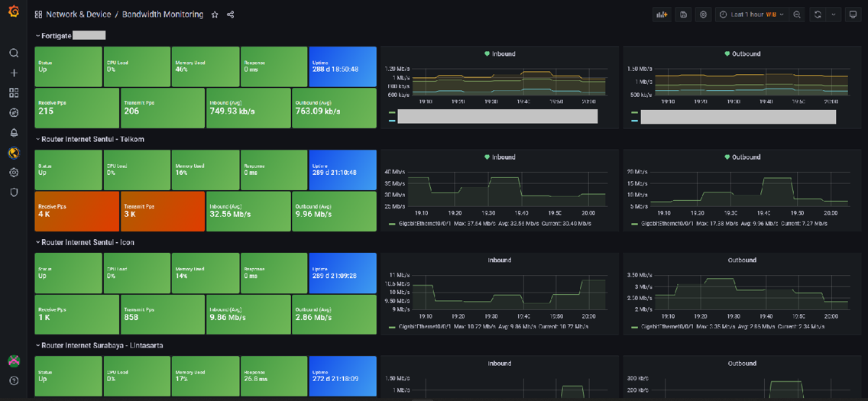Screen dimensions: 868x401
Task: Open the Server Admin shield icon
Action: pyautogui.click(x=15, y=192)
